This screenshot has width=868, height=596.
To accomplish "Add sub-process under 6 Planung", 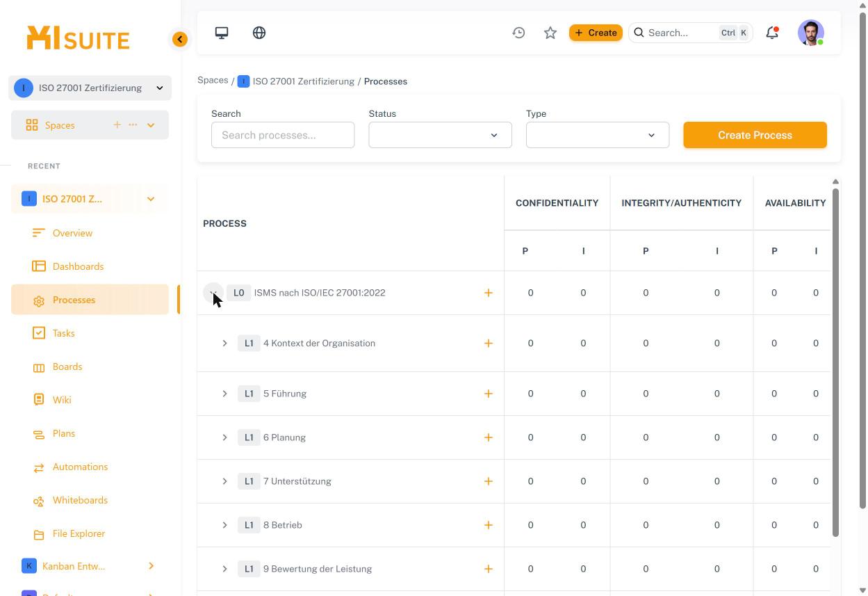I will click(x=489, y=437).
